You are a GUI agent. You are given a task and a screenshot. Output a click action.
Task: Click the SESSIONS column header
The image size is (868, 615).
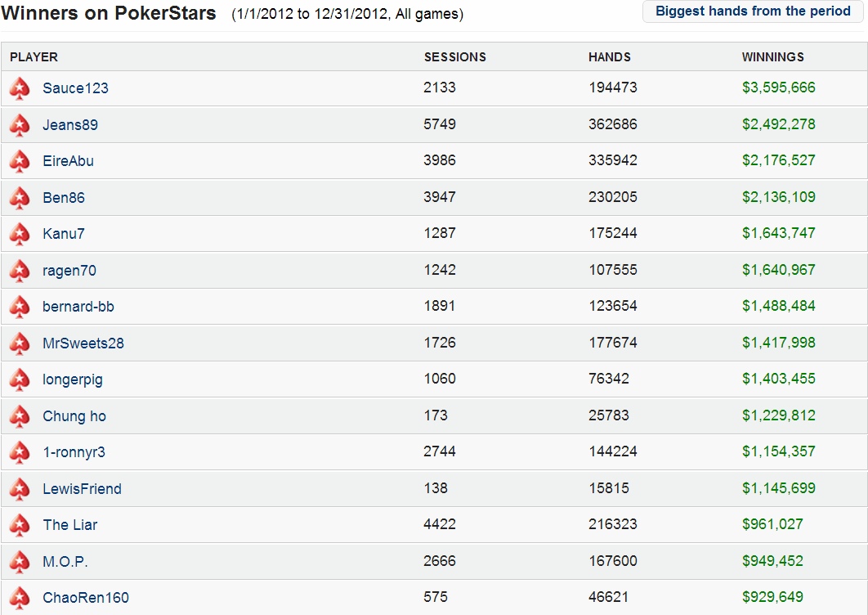[x=455, y=57]
